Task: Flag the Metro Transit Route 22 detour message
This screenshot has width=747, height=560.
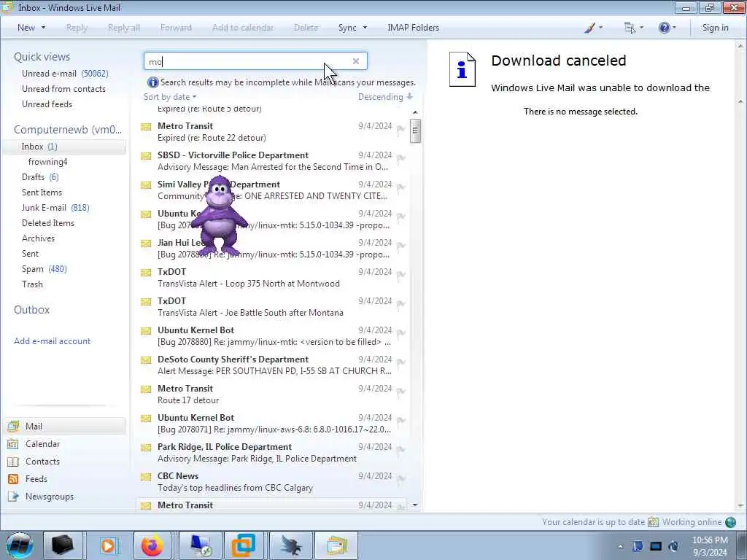Action: click(x=400, y=129)
